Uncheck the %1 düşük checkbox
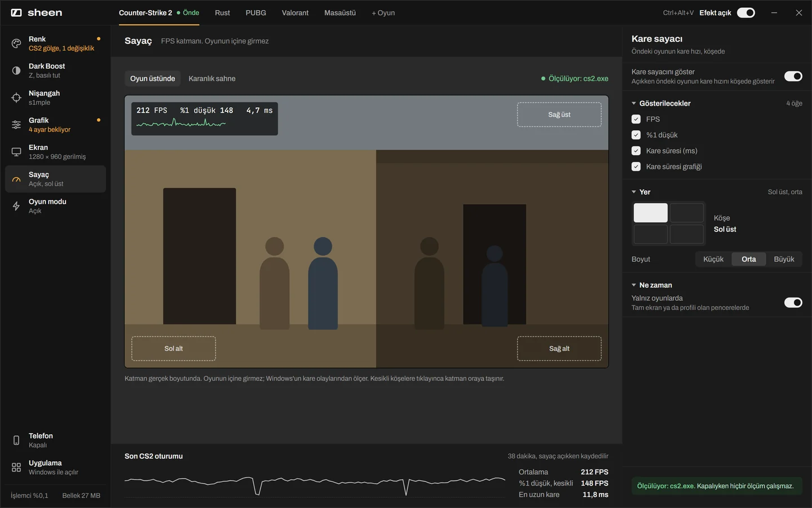Image resolution: width=812 pixels, height=508 pixels. click(x=636, y=135)
